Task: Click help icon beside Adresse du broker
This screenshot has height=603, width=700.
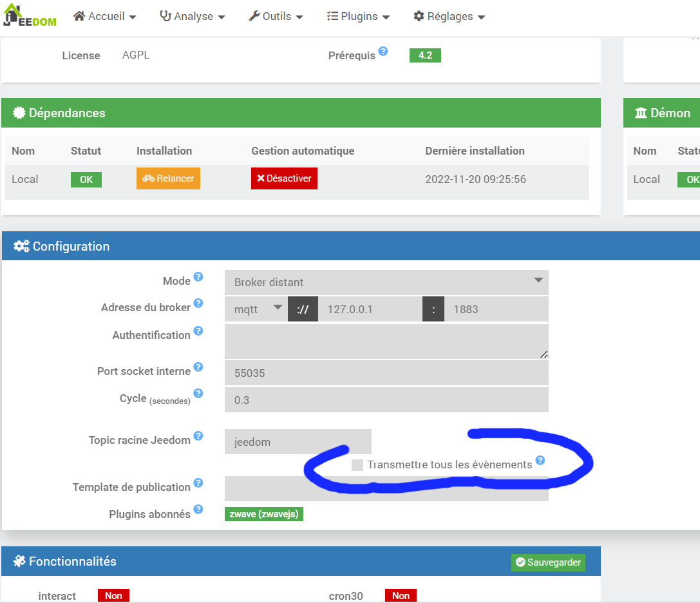Action: (198, 303)
